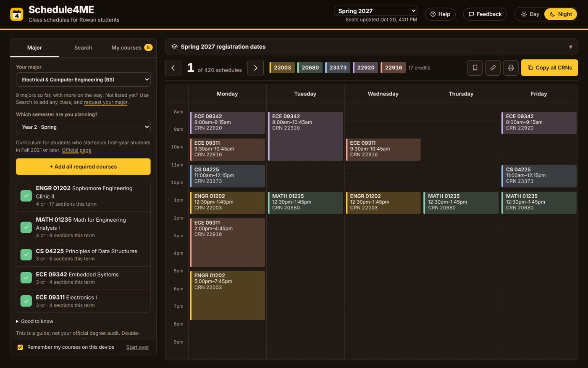Screen dimensions: 588x368
Task: Uncheck ENGR 01202 Sophomore Engineering Clinic II
Action: (x=26, y=196)
